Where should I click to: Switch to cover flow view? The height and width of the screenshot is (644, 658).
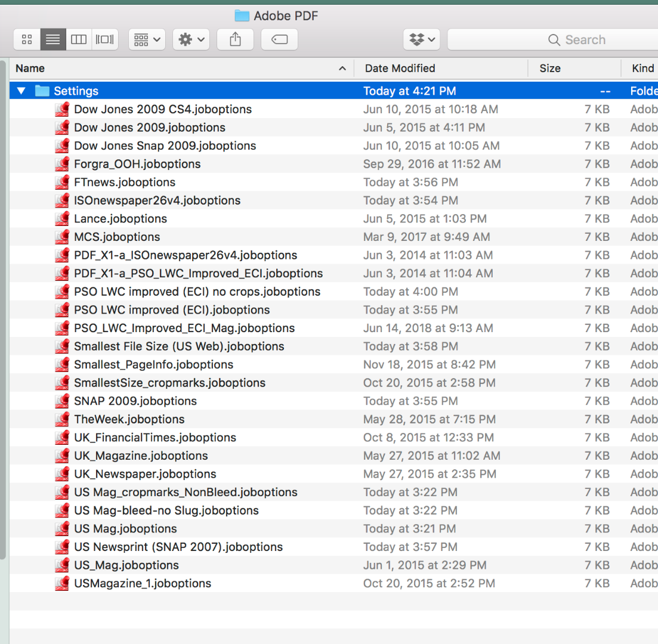pos(104,39)
